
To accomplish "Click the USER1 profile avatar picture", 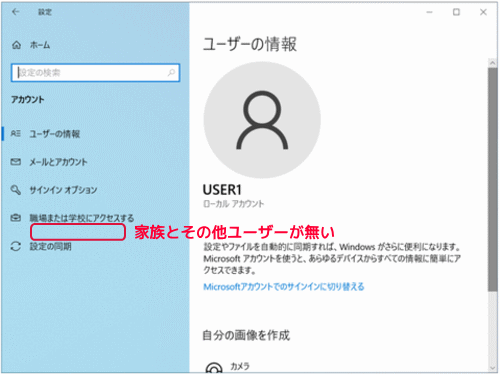I will pos(262,120).
